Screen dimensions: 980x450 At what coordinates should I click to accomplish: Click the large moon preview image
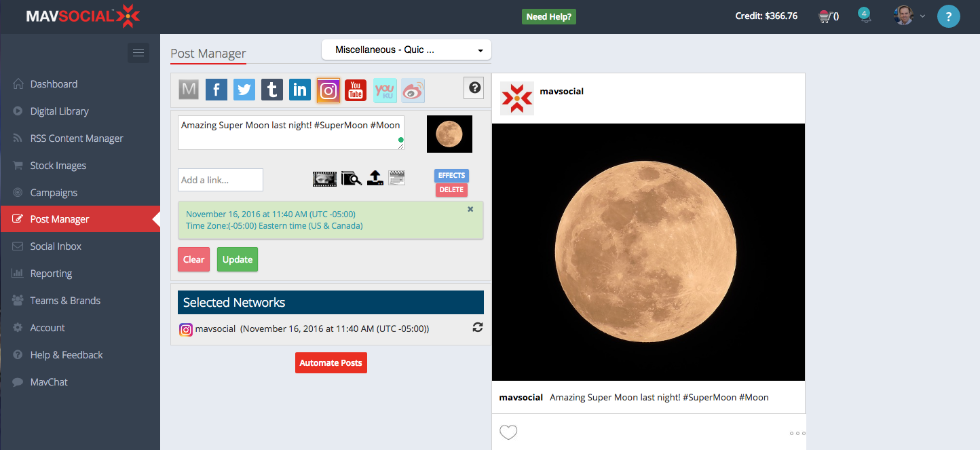coord(648,252)
